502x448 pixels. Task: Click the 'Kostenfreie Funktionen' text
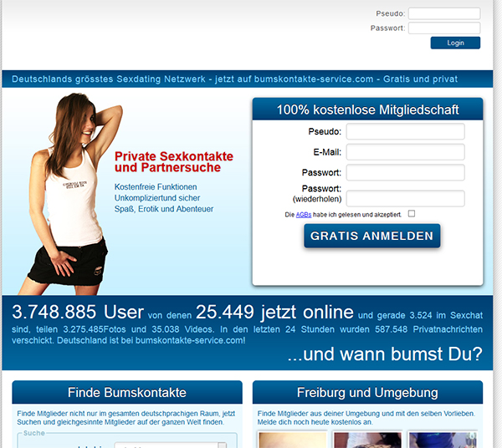(156, 186)
